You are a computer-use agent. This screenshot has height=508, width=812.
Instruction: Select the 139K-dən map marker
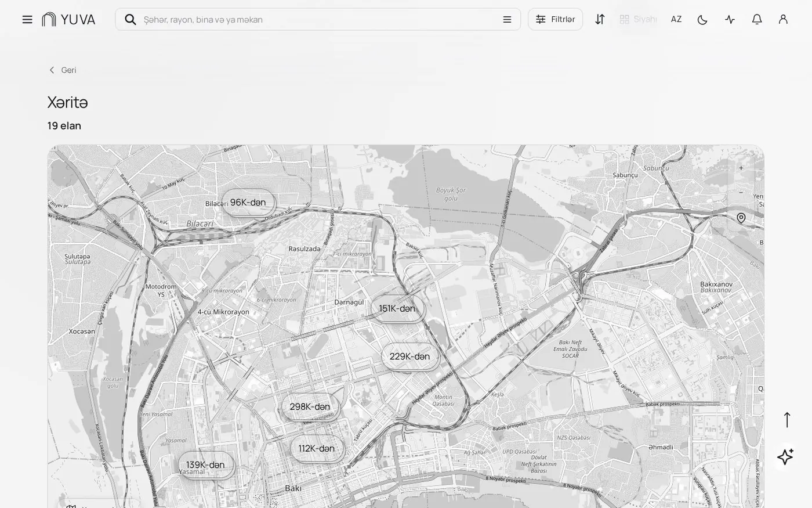pyautogui.click(x=205, y=464)
